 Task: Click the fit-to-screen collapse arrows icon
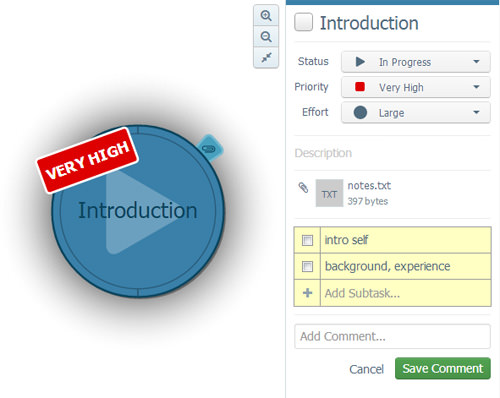coord(266,57)
